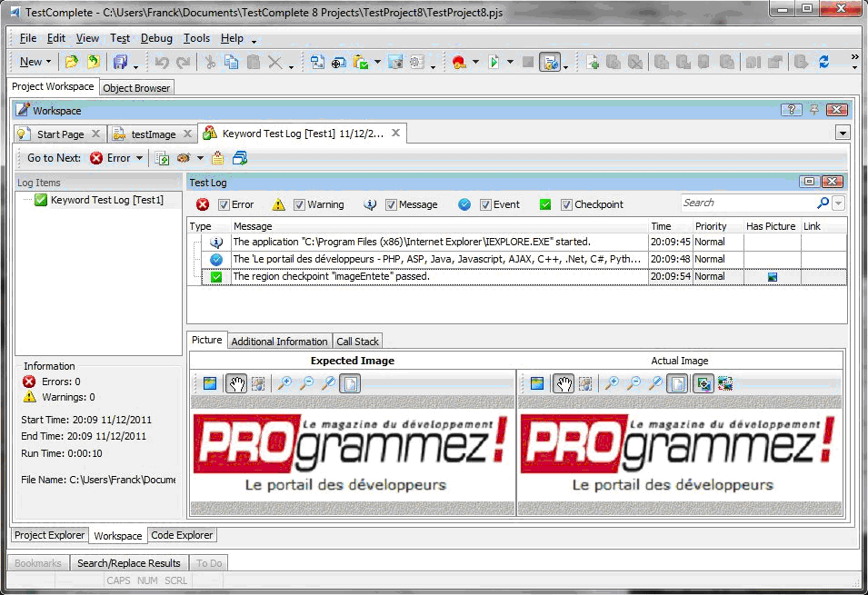Open the Tools menu
The image size is (868, 595).
(196, 38)
